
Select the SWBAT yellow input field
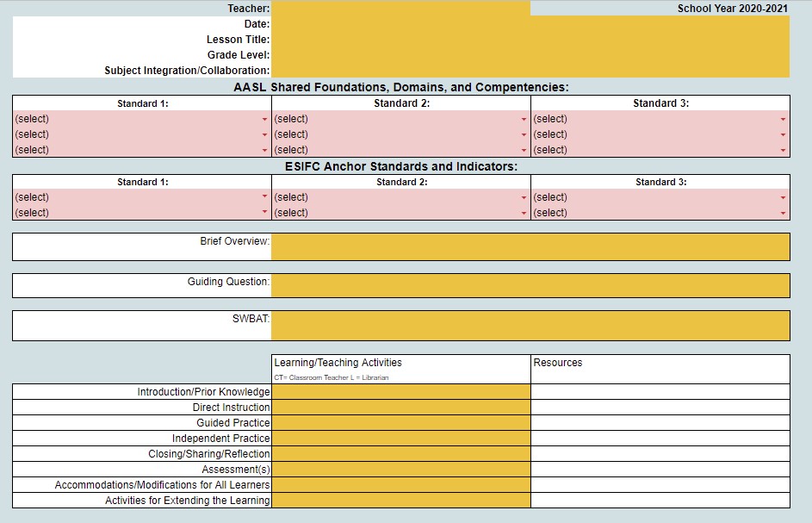click(530, 325)
